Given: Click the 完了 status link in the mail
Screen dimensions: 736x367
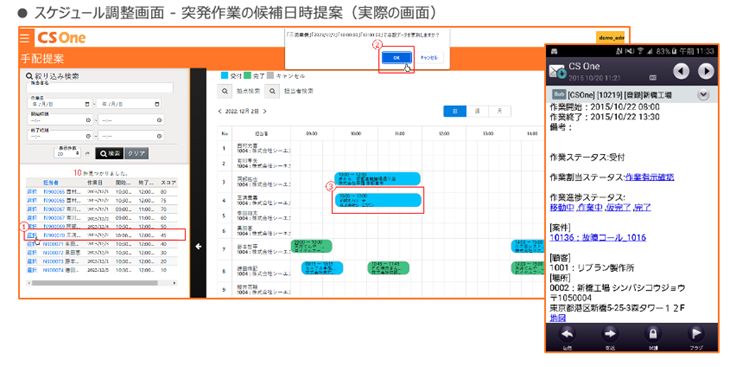Looking at the screenshot, I should click(643, 207).
